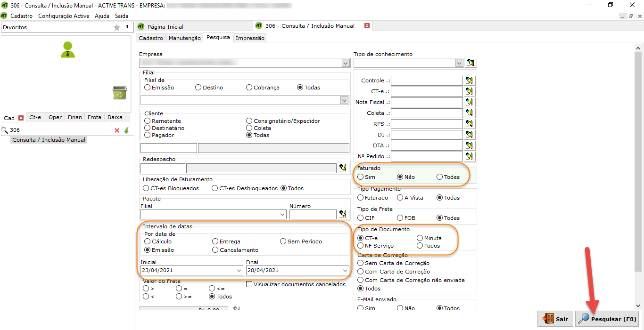Click into the CT-e number input field
The width and height of the screenshot is (644, 330).
tap(427, 91)
